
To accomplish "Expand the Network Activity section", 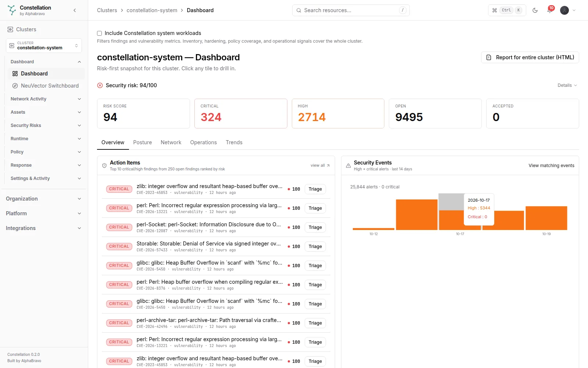I will point(46,99).
